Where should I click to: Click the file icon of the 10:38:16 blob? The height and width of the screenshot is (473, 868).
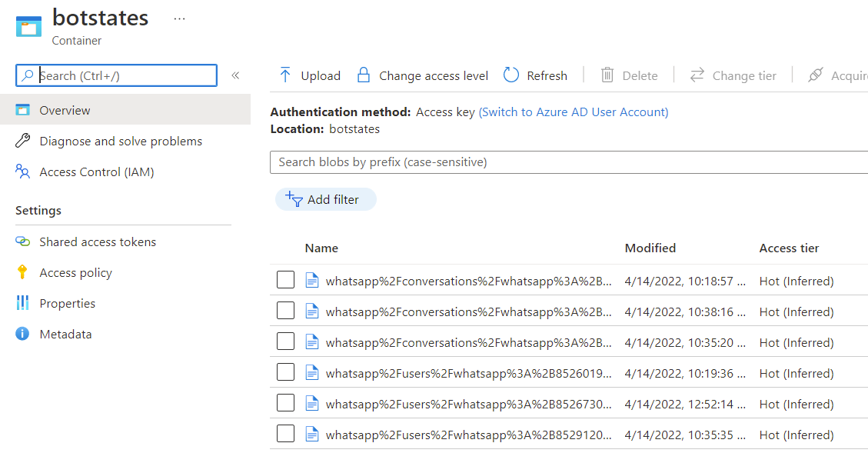(x=312, y=311)
